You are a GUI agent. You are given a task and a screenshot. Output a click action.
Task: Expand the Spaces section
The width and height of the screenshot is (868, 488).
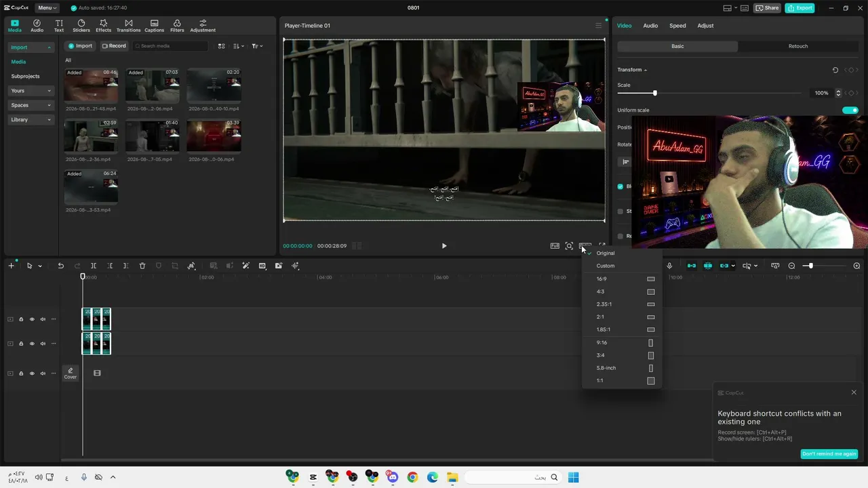(31, 105)
